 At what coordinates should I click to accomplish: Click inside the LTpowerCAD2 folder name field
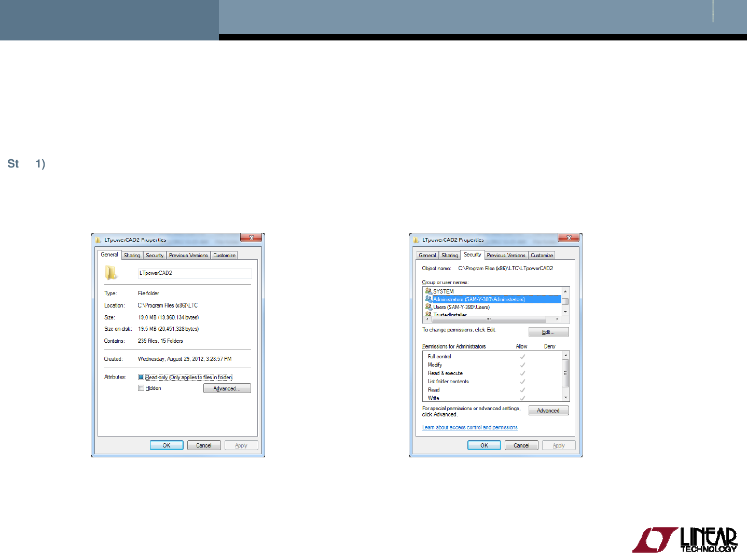click(195, 273)
